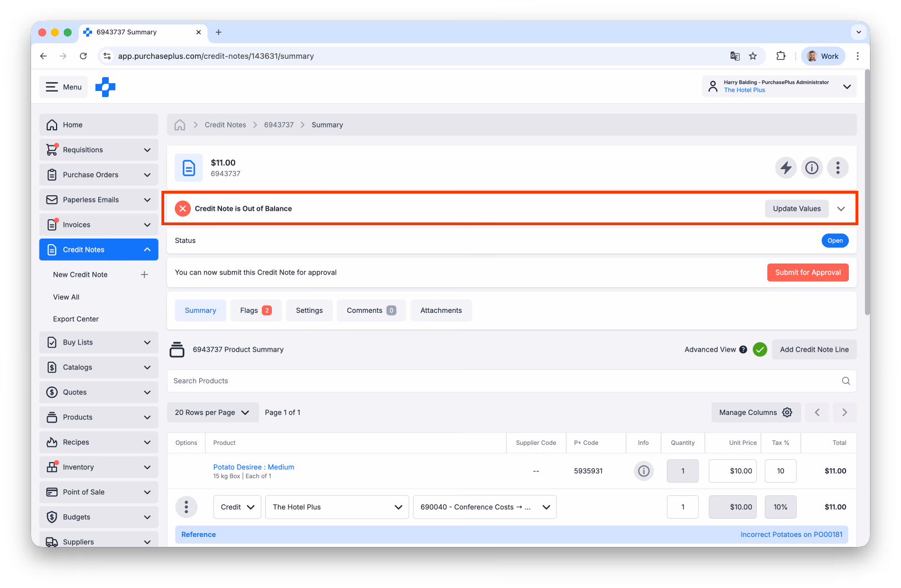Open Export Center in the sidebar
The image size is (901, 588).
[76, 319]
